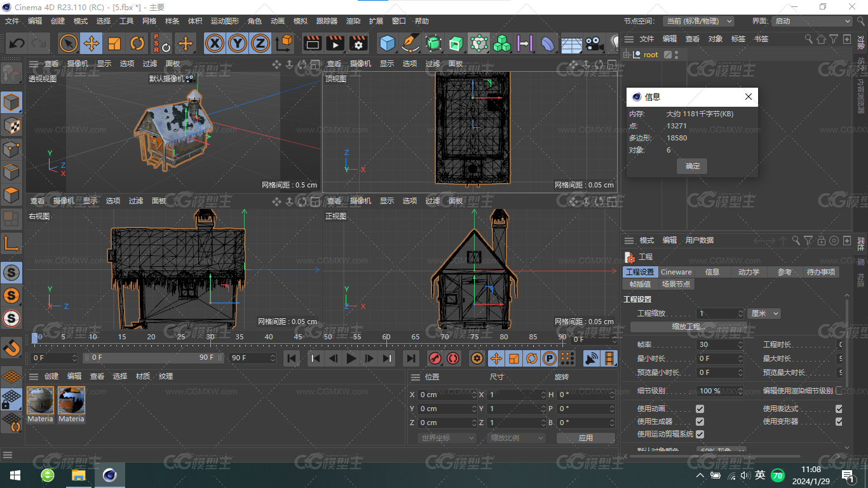The width and height of the screenshot is (868, 488).
Task: Click the Apply coordinates button
Action: (586, 438)
